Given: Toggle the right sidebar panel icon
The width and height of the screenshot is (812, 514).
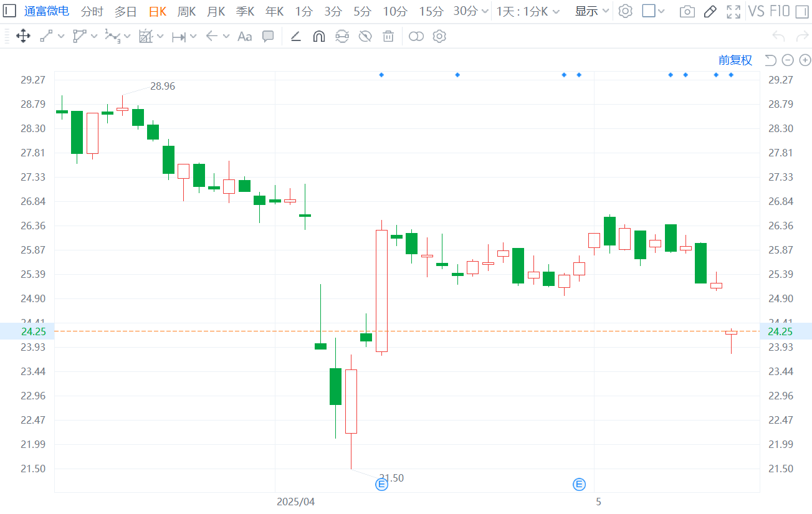Looking at the screenshot, I should (801, 11).
